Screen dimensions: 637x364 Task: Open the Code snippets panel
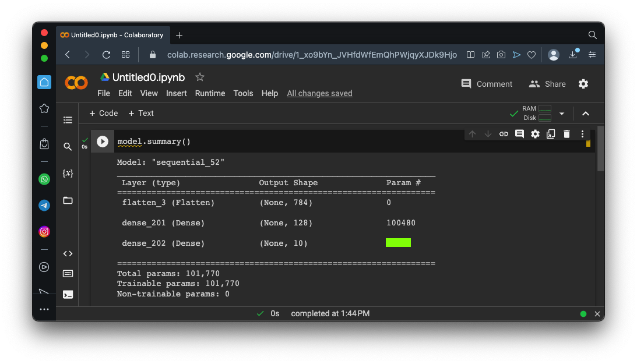[68, 253]
